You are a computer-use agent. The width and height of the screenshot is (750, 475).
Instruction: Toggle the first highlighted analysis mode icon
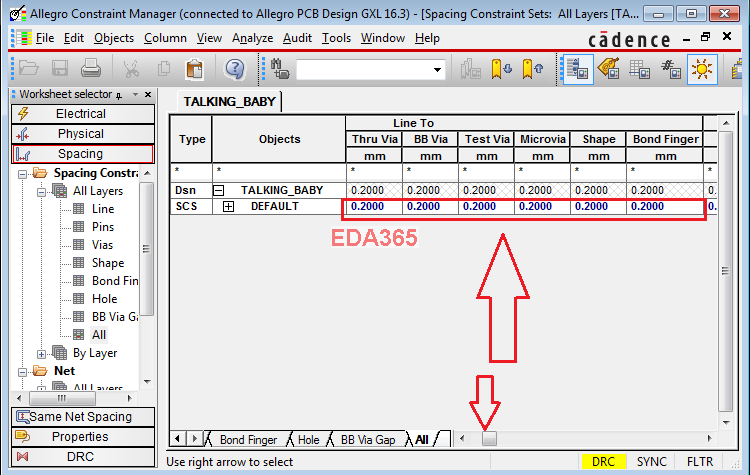[577, 69]
